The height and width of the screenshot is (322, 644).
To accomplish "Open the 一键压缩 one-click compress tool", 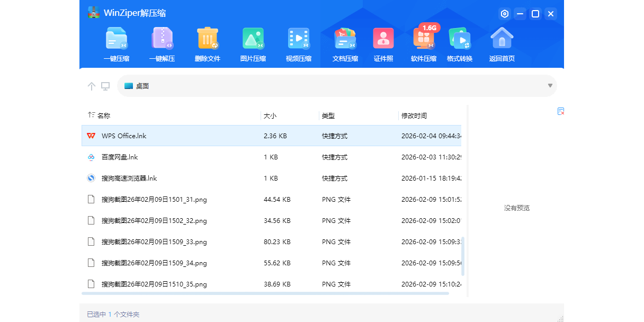I will (x=117, y=44).
